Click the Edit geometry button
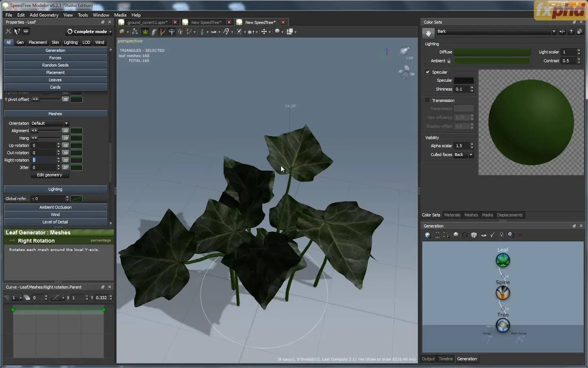 49,175
